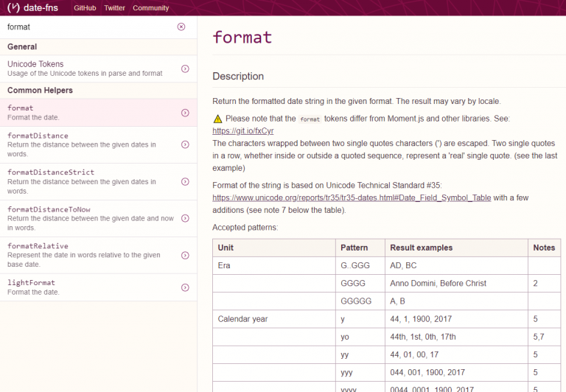Select the format function entry

coord(99,113)
